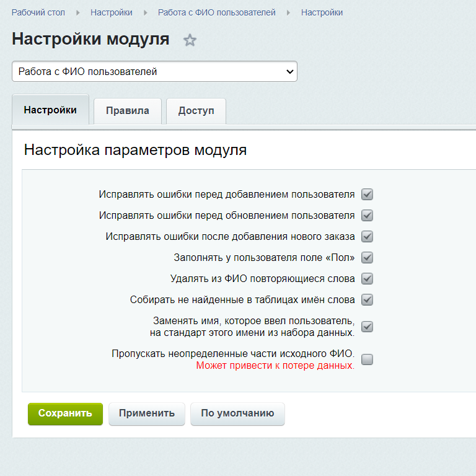Screen dimensions: 476x476
Task: Click the favorites star icon beside the title
Action: [x=190, y=40]
